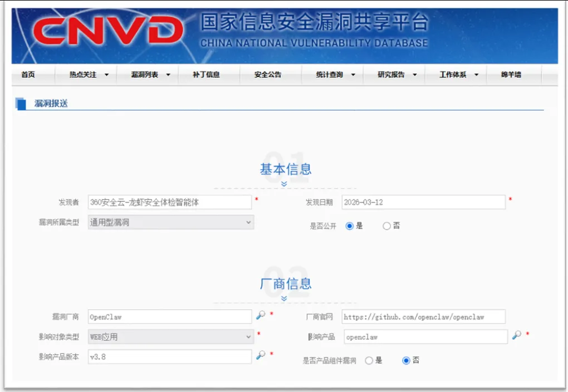Open 绵羊墙 in the navigation bar
The image size is (568, 392).
511,75
